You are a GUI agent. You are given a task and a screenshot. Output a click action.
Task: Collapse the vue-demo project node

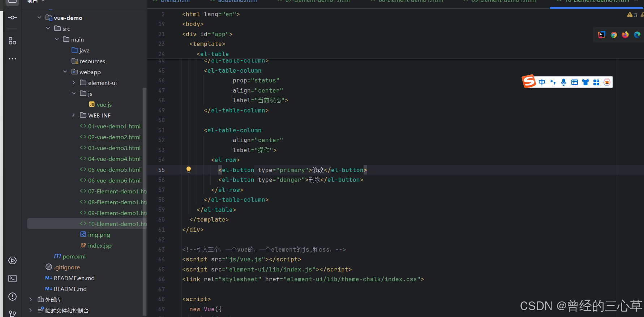[39, 17]
